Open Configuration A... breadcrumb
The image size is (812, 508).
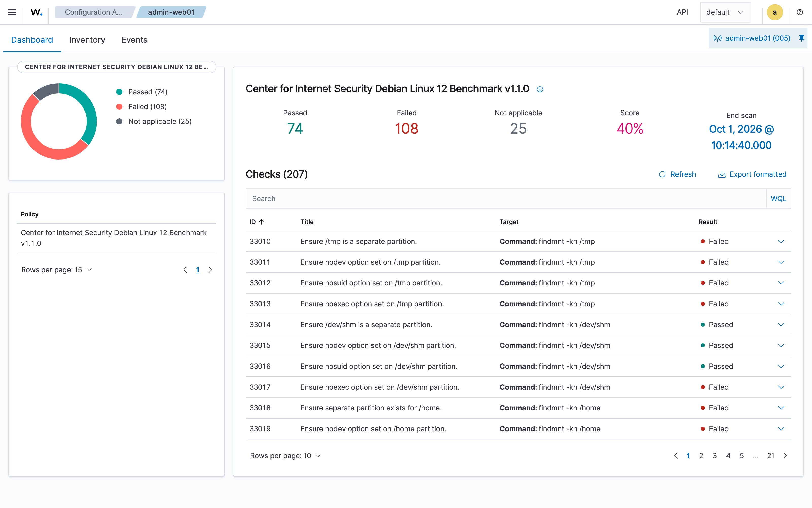(94, 12)
